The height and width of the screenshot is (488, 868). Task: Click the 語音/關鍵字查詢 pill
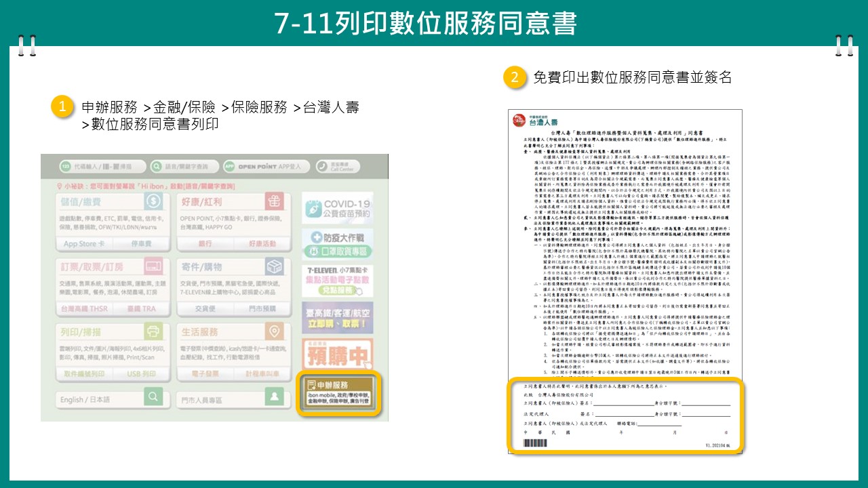point(183,167)
